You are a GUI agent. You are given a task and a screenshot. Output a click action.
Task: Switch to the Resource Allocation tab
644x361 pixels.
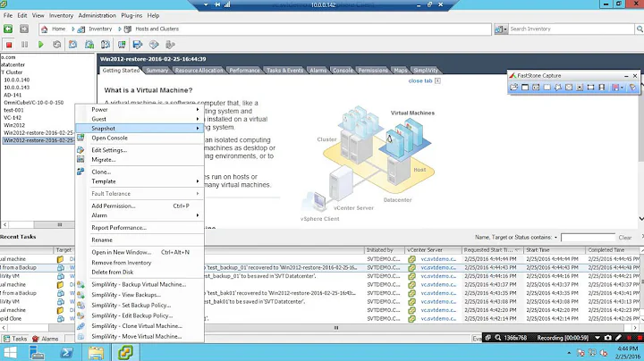[x=199, y=71]
